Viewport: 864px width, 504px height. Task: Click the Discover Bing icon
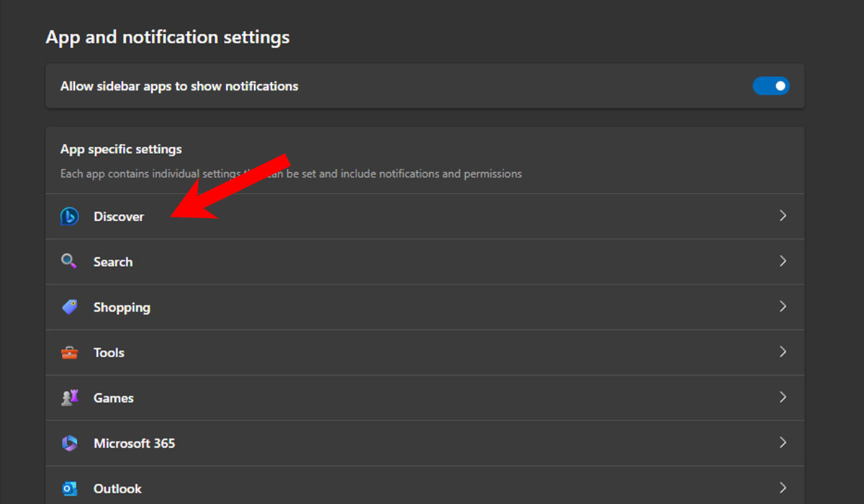tap(69, 216)
